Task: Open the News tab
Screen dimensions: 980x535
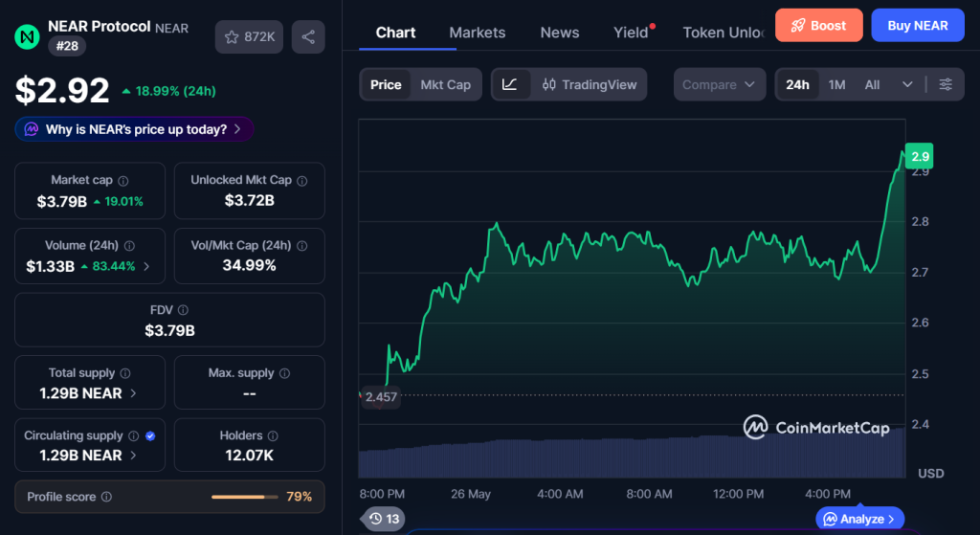Action: pos(559,33)
